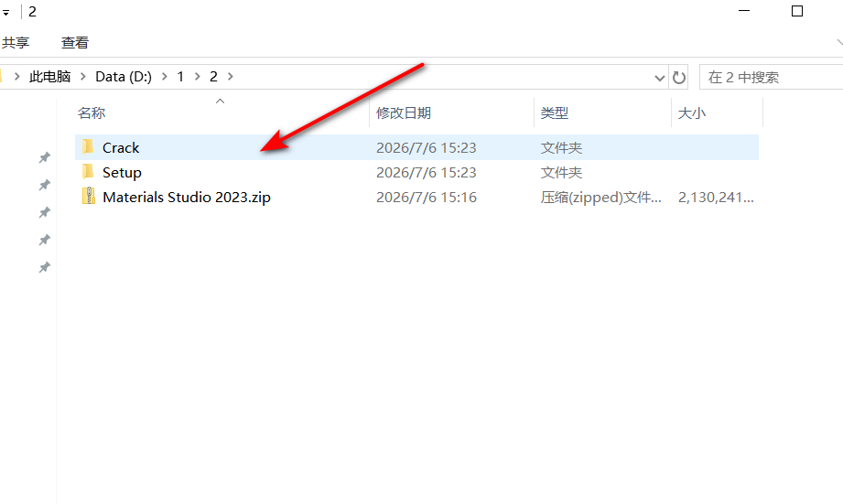
Task: Sort by 大小 column header
Action: point(692,113)
